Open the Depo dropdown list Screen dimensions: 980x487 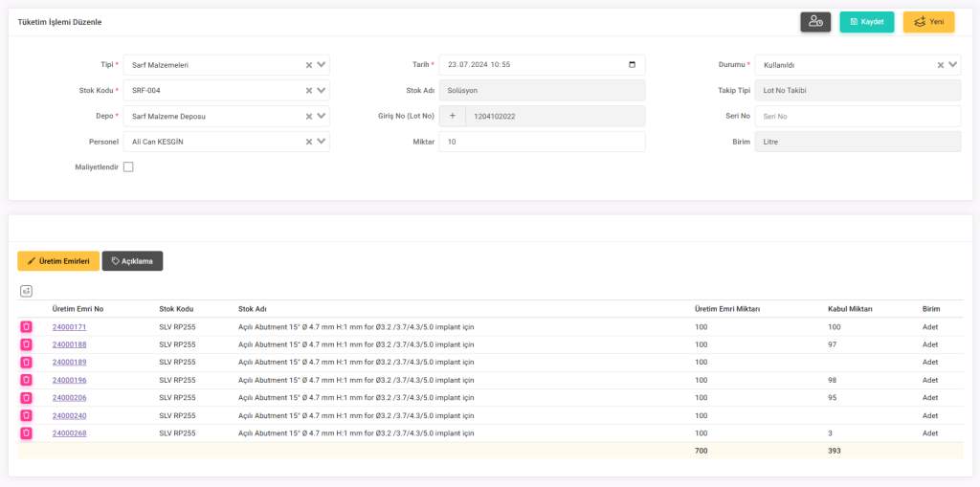pos(322,117)
